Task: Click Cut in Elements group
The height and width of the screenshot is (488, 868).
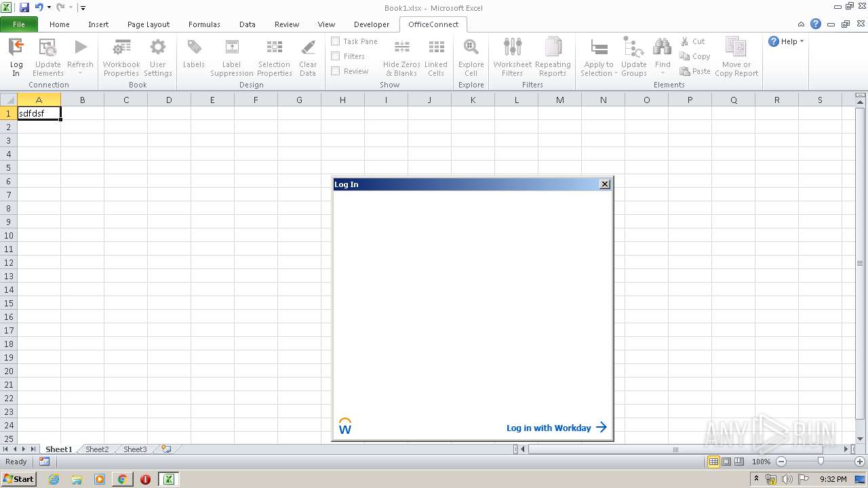Action: [692, 41]
